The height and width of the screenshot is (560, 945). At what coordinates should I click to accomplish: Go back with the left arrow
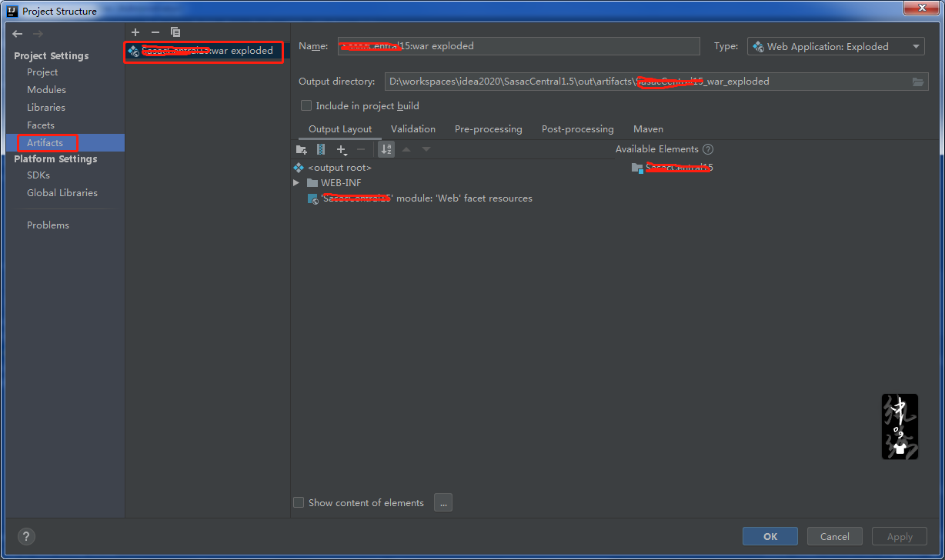click(x=18, y=34)
